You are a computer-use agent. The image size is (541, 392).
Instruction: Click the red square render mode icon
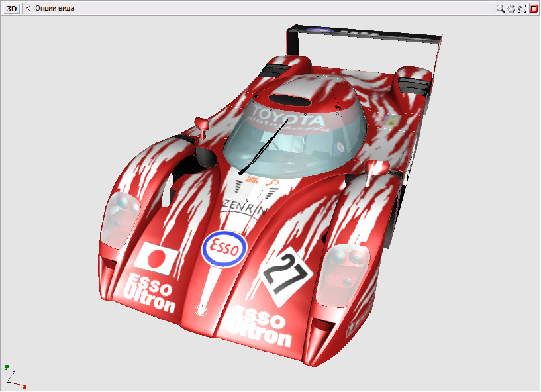click(x=534, y=9)
